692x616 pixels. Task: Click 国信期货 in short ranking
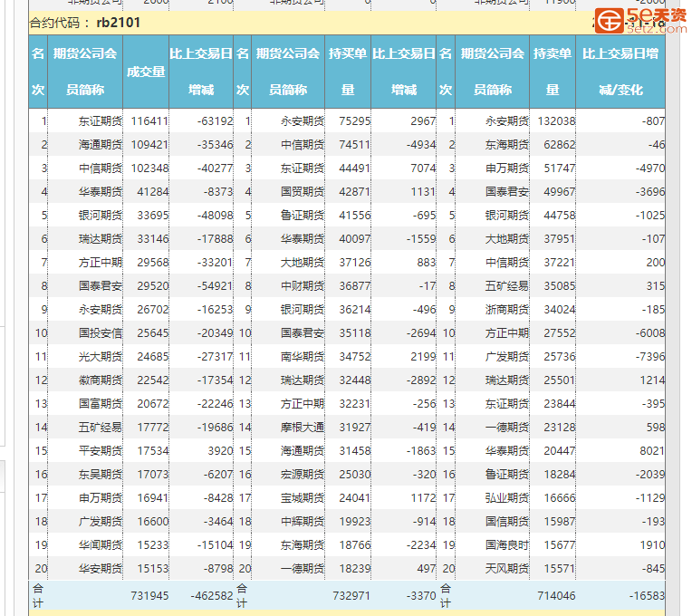[x=506, y=522]
